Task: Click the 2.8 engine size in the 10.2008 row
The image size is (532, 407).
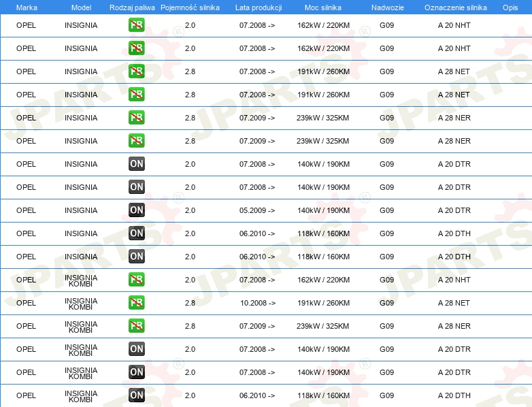Action: coord(190,303)
